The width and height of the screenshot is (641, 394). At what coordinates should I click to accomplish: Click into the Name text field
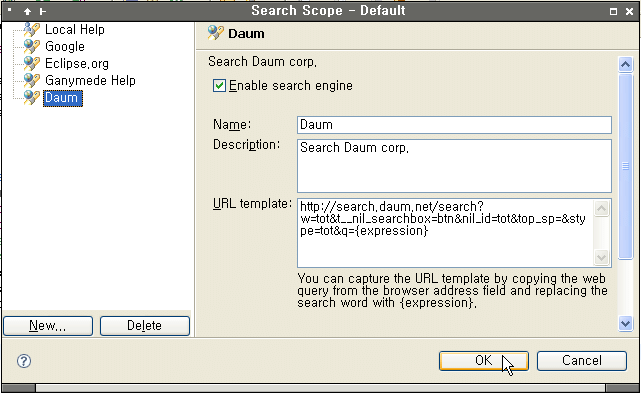click(454, 125)
